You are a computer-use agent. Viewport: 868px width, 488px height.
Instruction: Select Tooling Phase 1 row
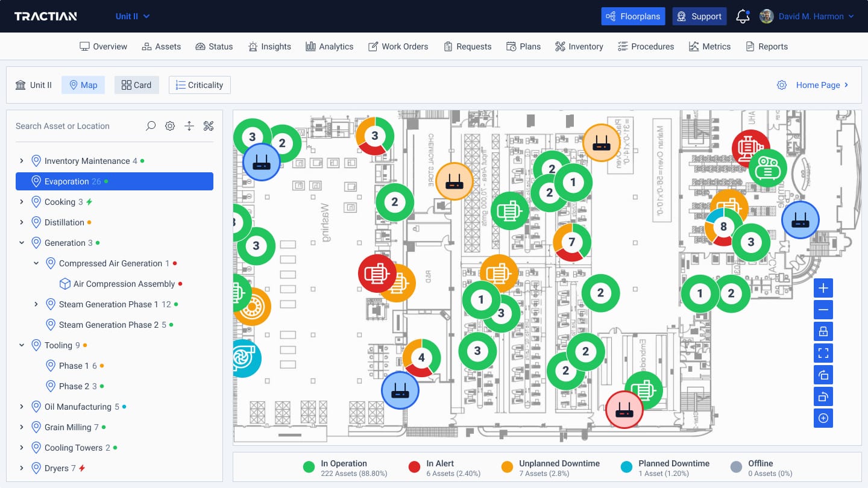pyautogui.click(x=75, y=366)
